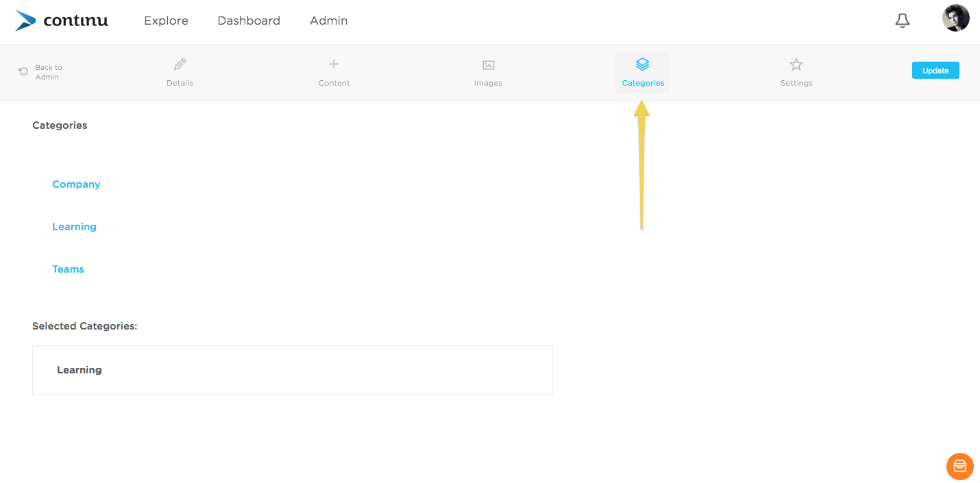Choose the Teams category
This screenshot has width=980, height=483.
click(x=68, y=269)
